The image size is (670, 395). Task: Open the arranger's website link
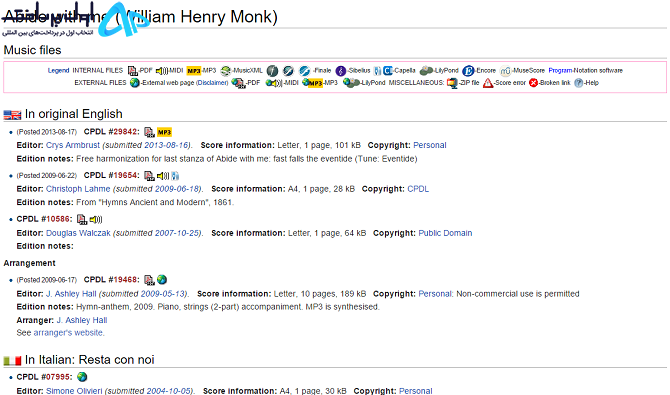tap(68, 333)
